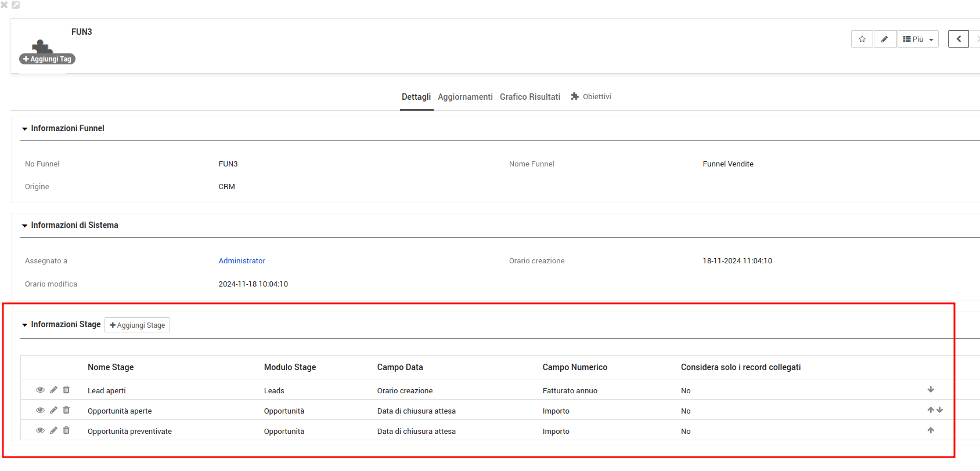Delete the Opportunità preventivate stage

(x=66, y=430)
